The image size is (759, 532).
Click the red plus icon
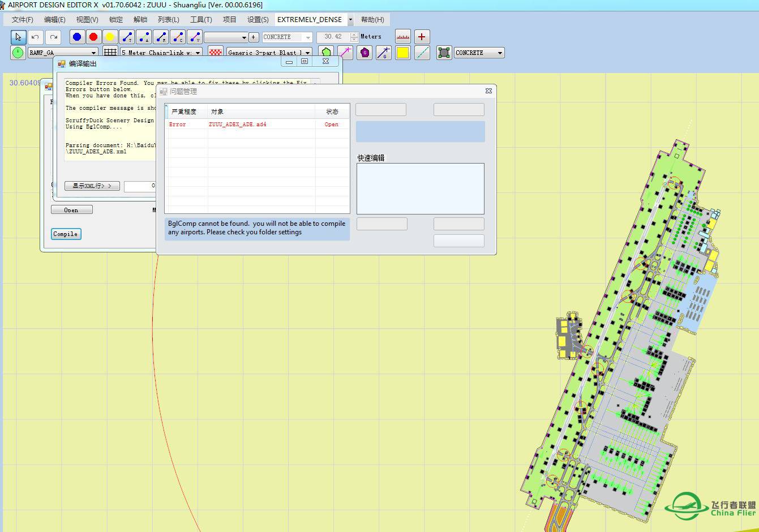[x=422, y=37]
